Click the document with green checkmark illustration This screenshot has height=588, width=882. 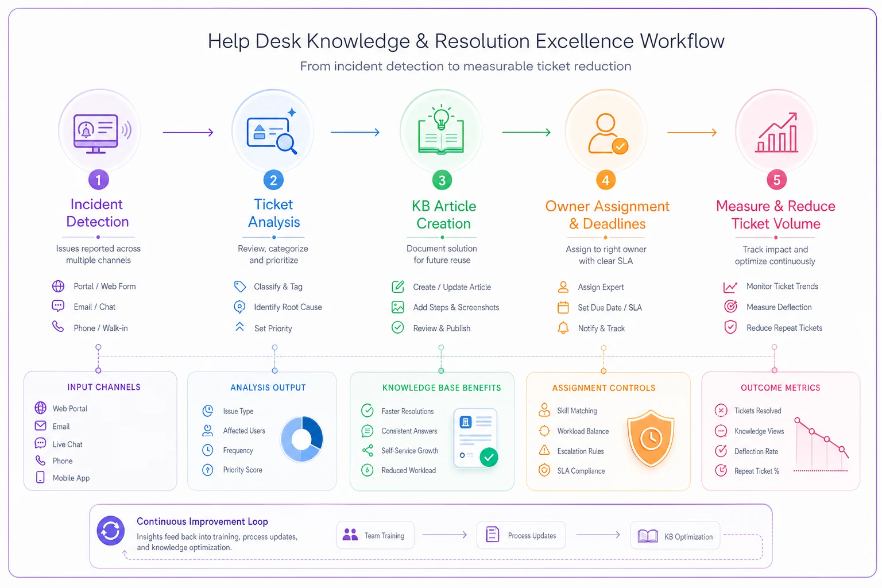(476, 438)
